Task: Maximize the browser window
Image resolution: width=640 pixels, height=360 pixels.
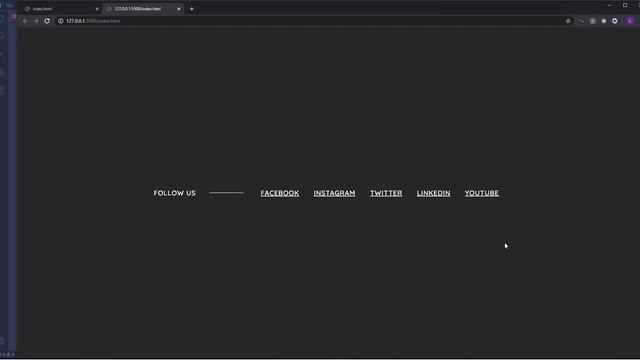Action: 624,5
